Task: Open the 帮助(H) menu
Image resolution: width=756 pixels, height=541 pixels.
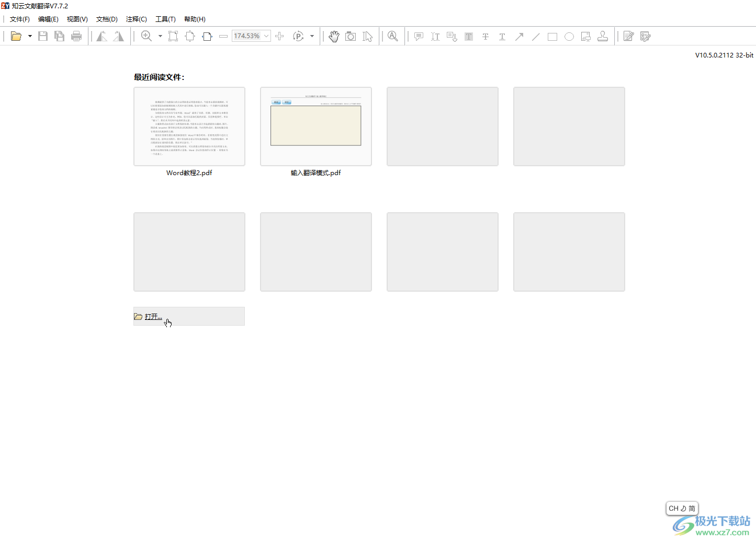Action: click(x=195, y=19)
